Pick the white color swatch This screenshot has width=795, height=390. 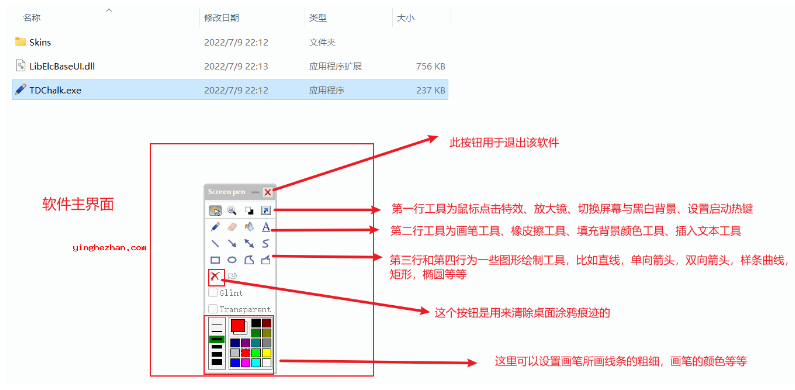point(267,363)
